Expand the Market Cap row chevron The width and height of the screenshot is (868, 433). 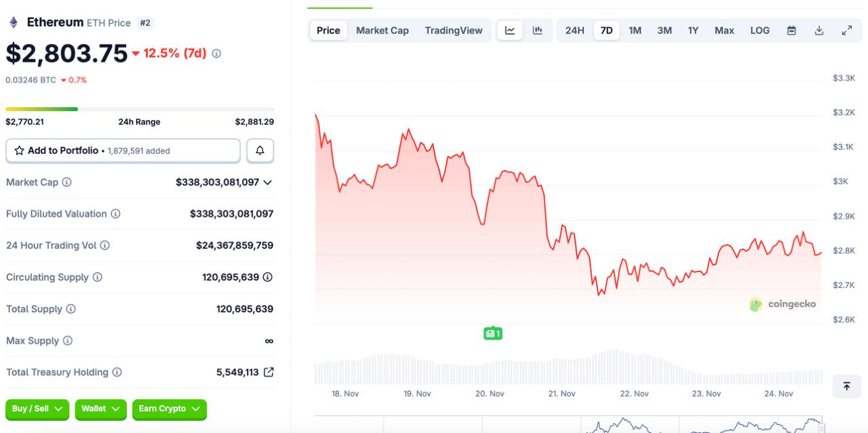coord(268,182)
